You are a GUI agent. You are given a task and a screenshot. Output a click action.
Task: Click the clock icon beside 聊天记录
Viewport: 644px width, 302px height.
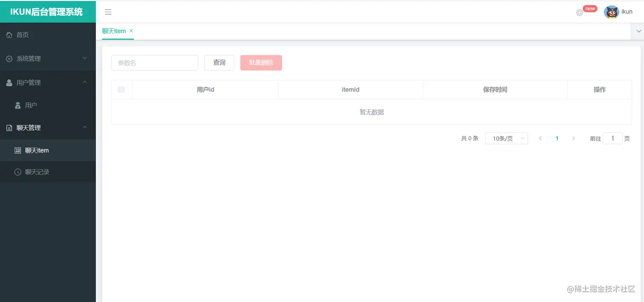18,172
